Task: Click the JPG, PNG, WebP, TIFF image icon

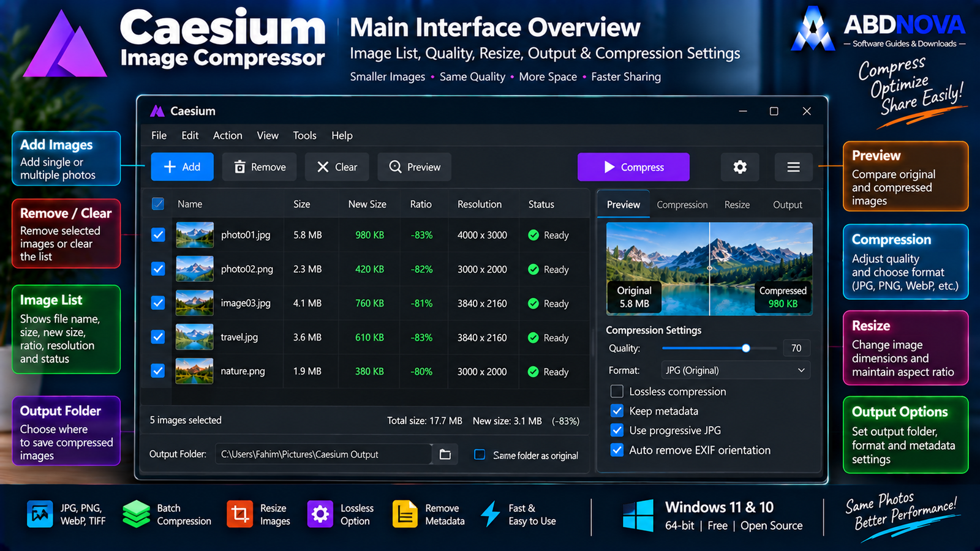Action: tap(40, 514)
